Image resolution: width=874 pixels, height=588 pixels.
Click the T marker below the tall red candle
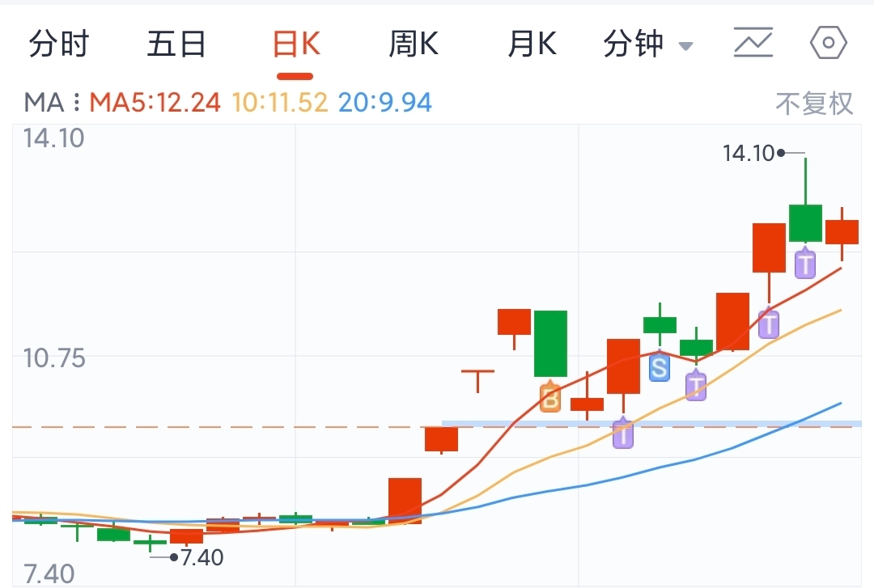769,322
